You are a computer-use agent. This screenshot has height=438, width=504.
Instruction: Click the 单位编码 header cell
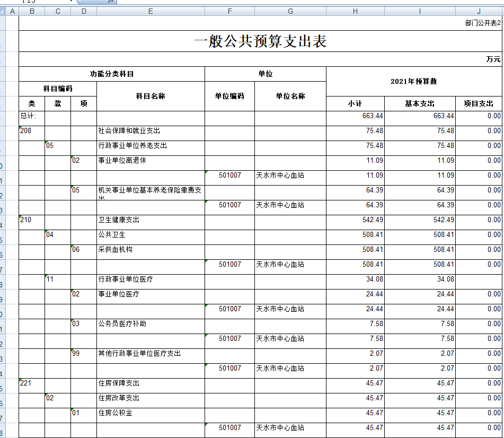[229, 96]
